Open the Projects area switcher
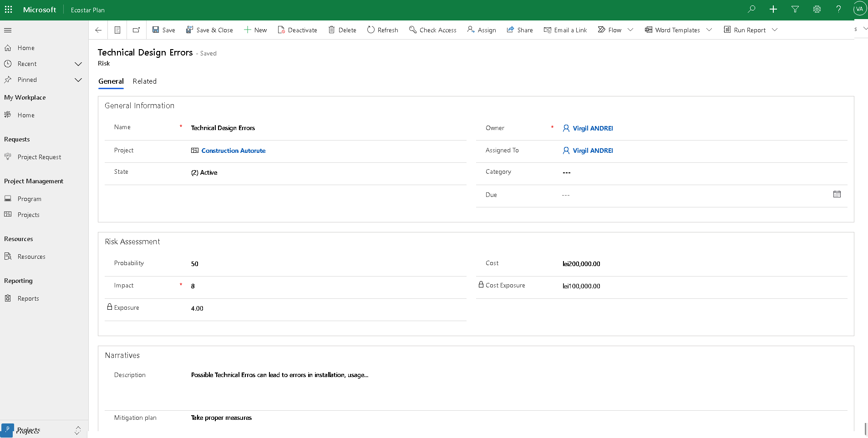The height and width of the screenshot is (438, 868). 44,430
